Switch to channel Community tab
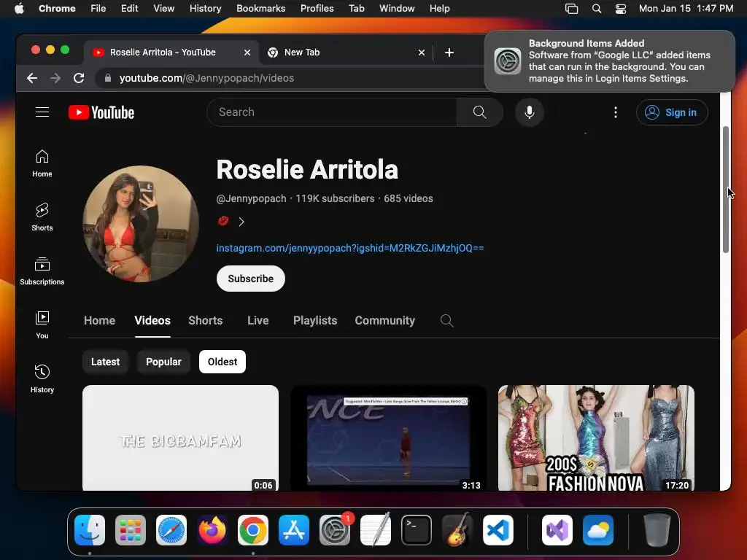This screenshot has height=560, width=747. [x=385, y=321]
